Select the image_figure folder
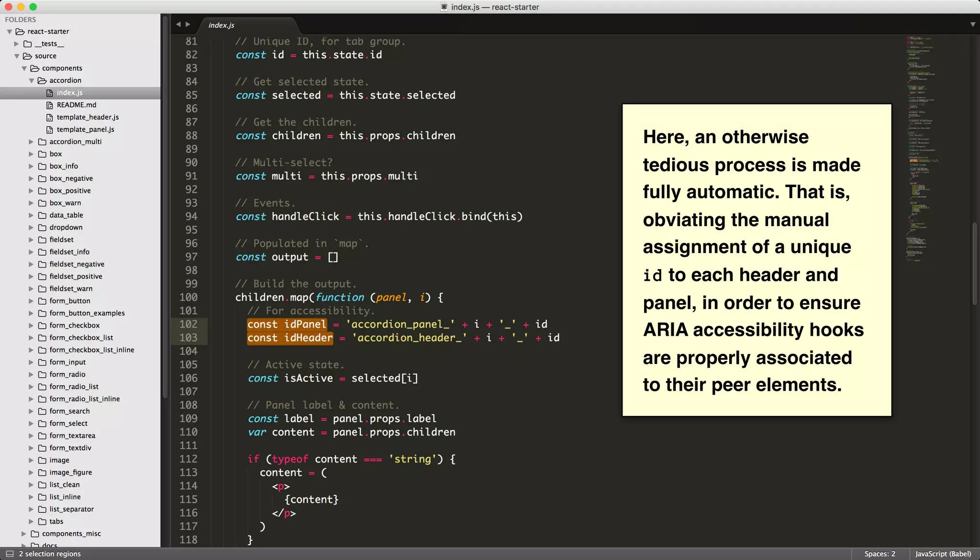Viewport: 980px width, 560px height. click(x=70, y=472)
